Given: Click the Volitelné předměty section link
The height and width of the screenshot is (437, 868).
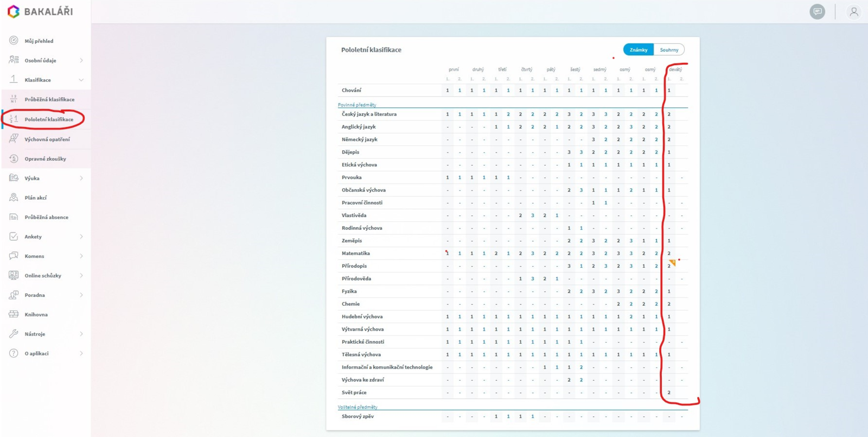Looking at the screenshot, I should pyautogui.click(x=358, y=407).
